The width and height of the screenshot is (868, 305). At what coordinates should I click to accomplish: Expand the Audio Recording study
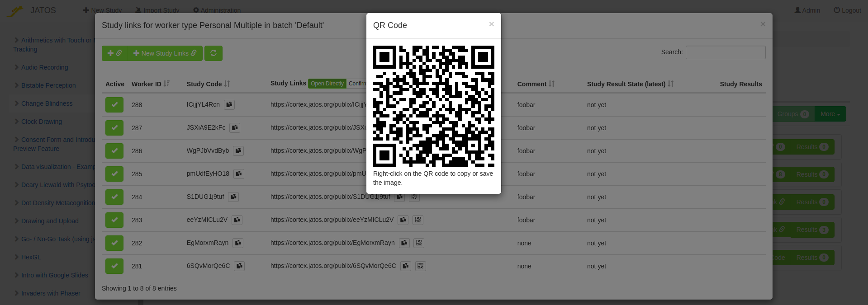point(17,67)
